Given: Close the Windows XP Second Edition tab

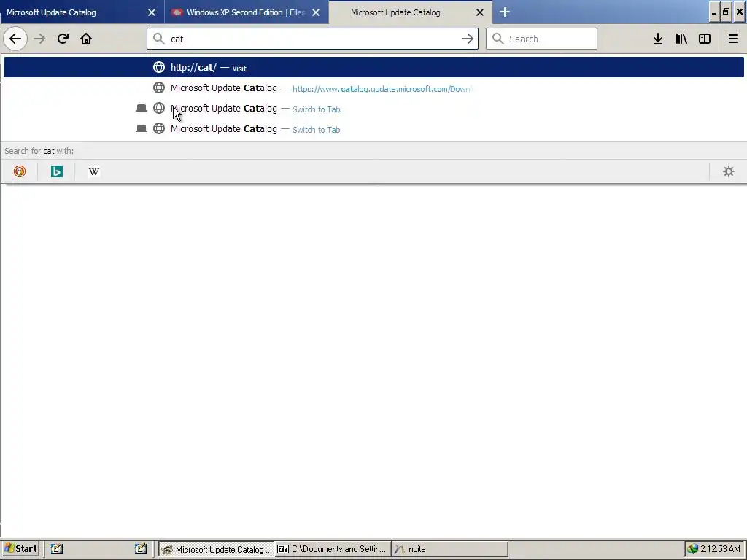Looking at the screenshot, I should 316,12.
